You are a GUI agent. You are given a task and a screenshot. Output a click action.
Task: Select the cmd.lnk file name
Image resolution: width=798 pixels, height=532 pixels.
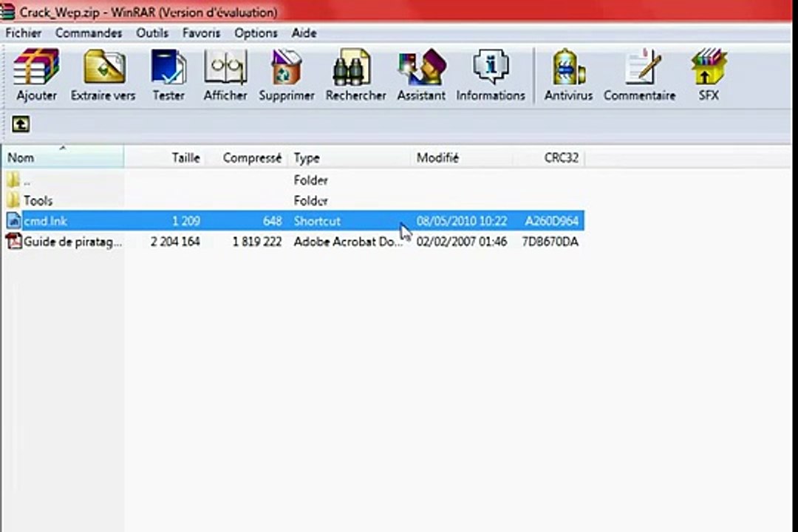pos(45,221)
